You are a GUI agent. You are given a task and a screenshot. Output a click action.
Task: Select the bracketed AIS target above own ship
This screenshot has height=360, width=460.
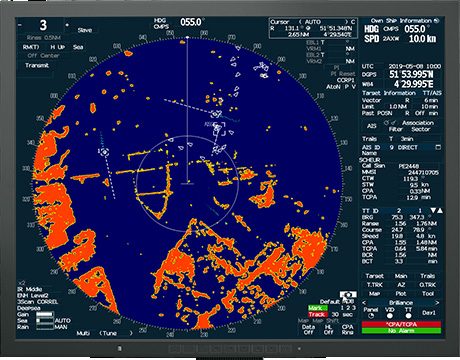coord(219,128)
